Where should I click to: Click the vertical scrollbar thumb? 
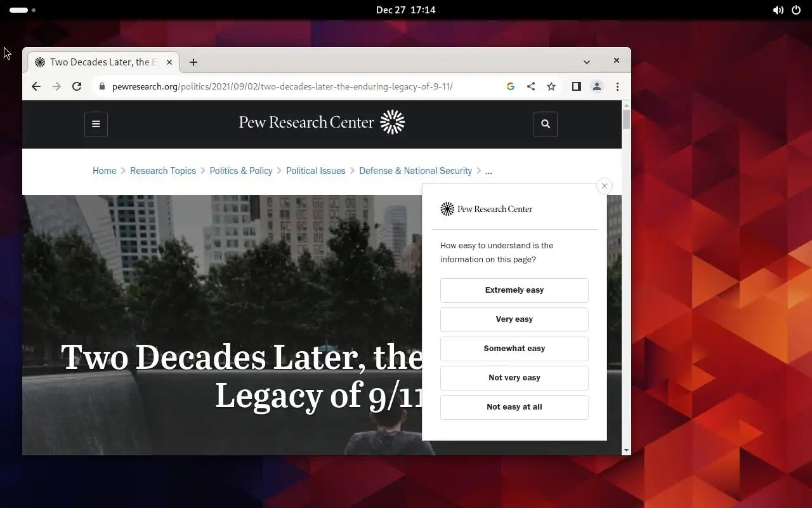(626, 119)
